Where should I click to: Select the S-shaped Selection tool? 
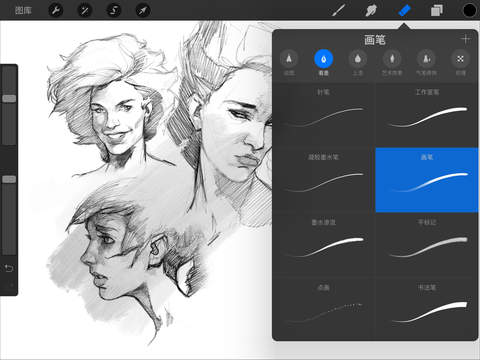point(113,10)
